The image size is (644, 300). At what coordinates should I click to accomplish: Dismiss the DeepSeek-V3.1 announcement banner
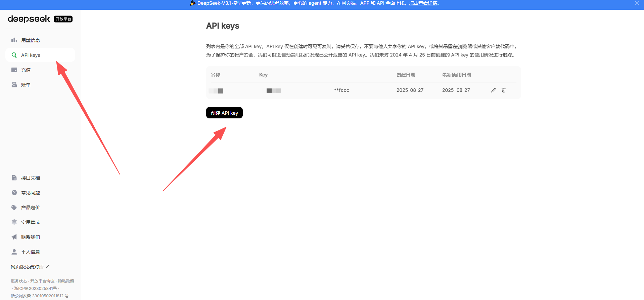coord(637,3)
